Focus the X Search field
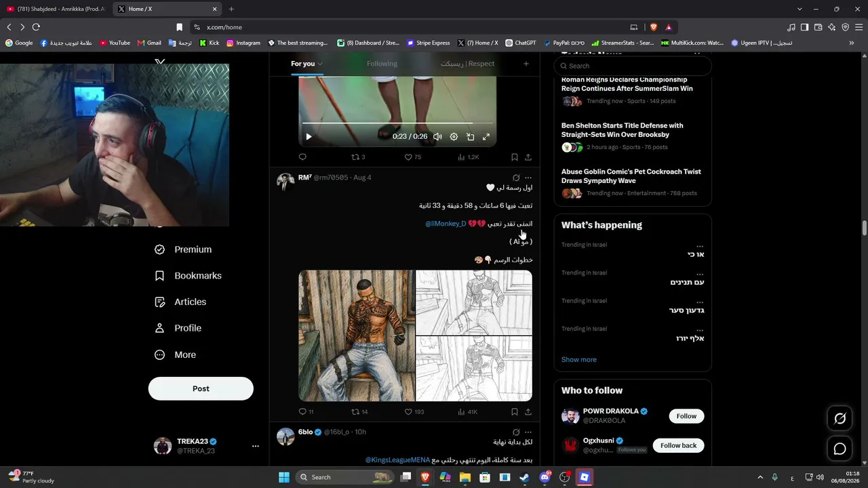The width and height of the screenshot is (868, 488). click(633, 66)
